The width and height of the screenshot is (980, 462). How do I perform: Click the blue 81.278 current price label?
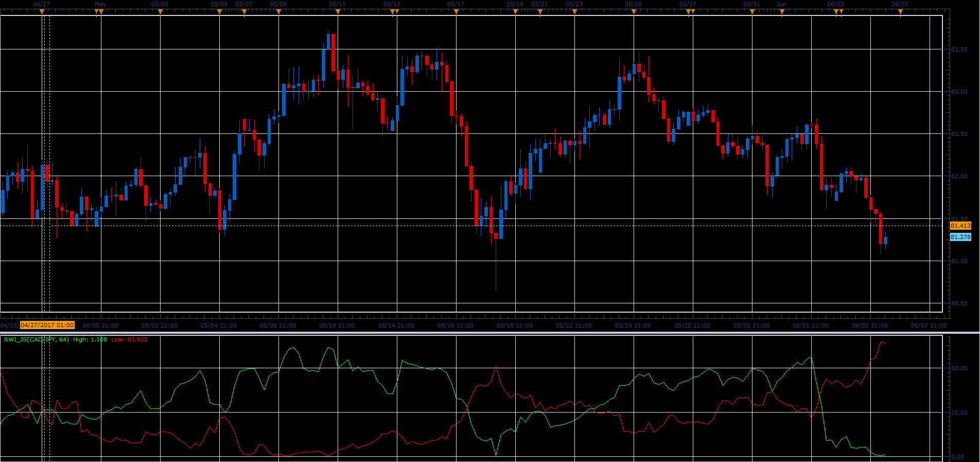coord(960,237)
